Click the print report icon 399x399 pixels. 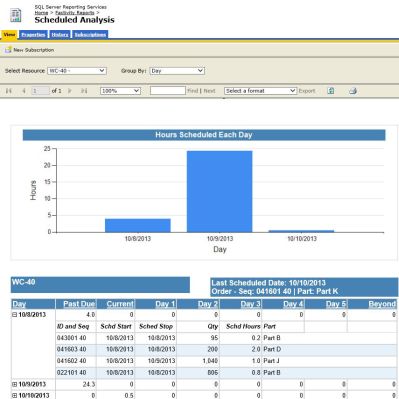click(x=353, y=91)
